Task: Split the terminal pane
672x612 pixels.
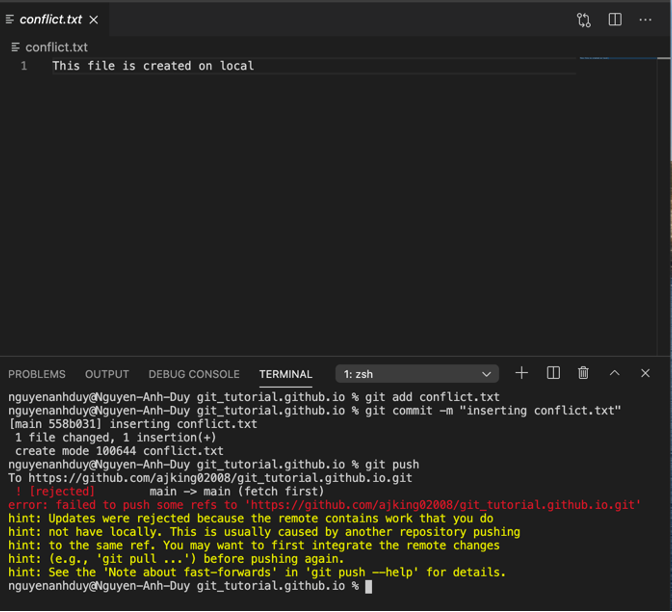Action: tap(553, 373)
